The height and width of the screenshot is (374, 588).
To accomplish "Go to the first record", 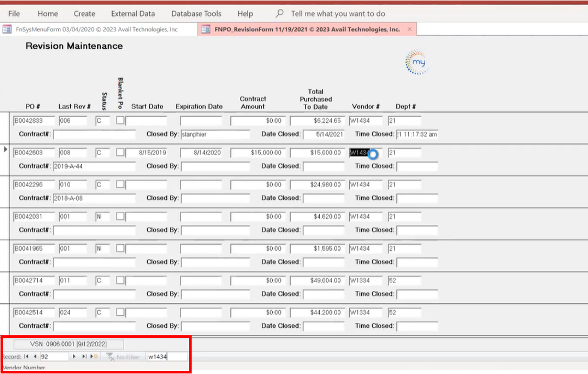I will pyautogui.click(x=26, y=356).
